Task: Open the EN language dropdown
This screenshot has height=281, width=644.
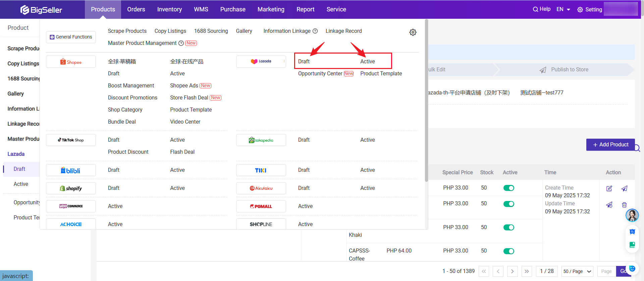Action: point(563,9)
